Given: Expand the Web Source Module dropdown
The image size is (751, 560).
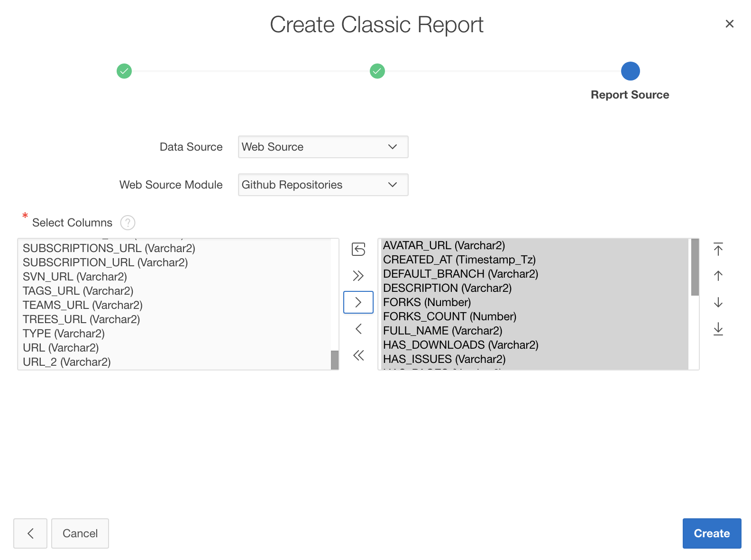Looking at the screenshot, I should (x=323, y=185).
